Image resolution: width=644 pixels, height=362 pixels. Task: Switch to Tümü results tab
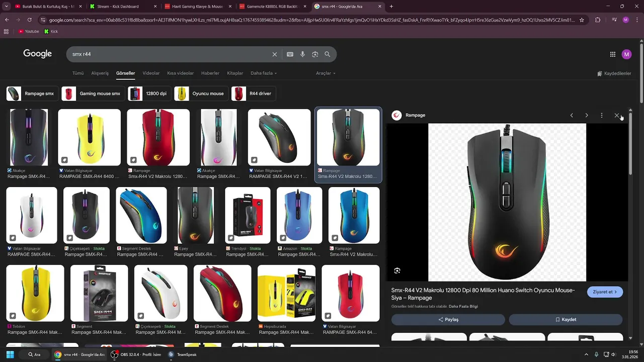tap(78, 73)
